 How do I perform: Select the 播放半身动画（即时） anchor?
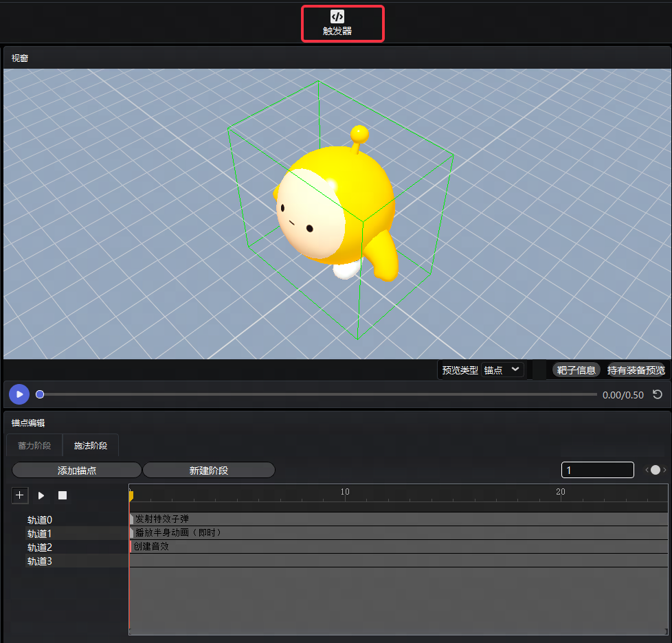[x=176, y=532]
